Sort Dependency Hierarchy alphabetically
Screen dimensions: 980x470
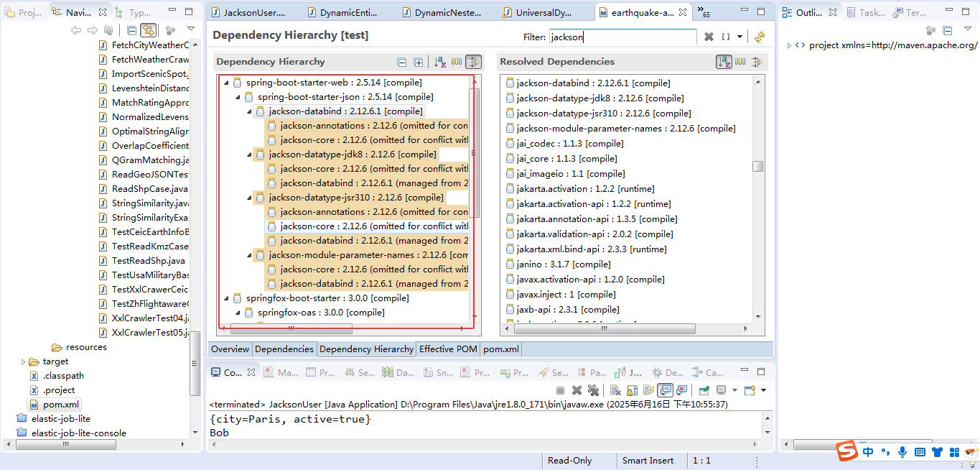coord(440,62)
